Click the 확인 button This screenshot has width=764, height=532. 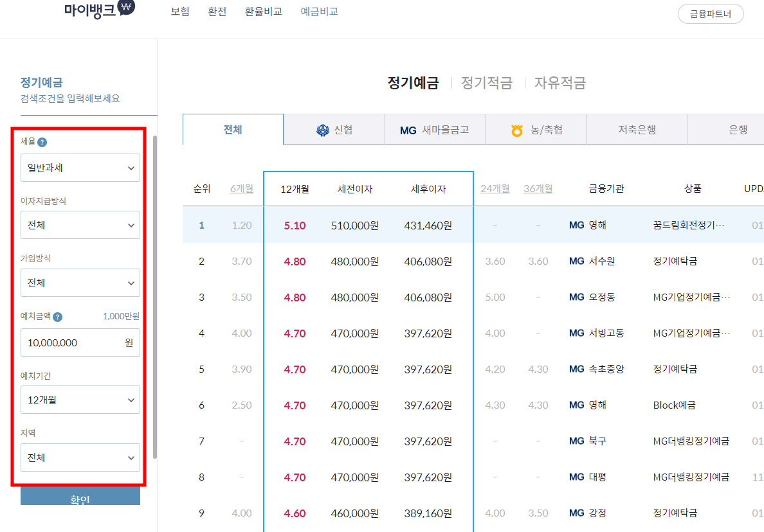tap(80, 497)
